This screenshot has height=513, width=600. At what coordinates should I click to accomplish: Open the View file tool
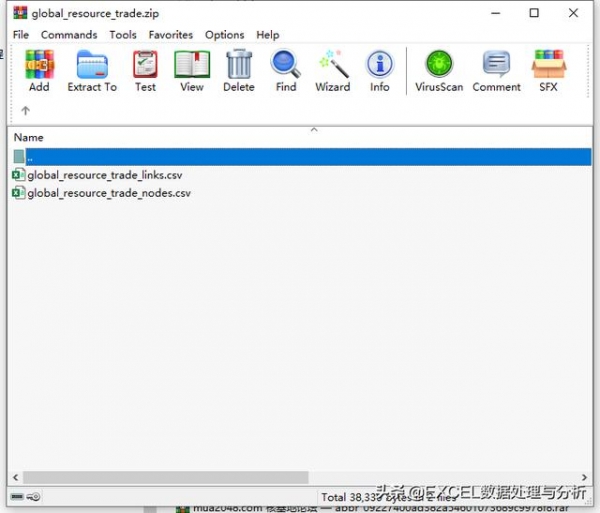point(192,70)
